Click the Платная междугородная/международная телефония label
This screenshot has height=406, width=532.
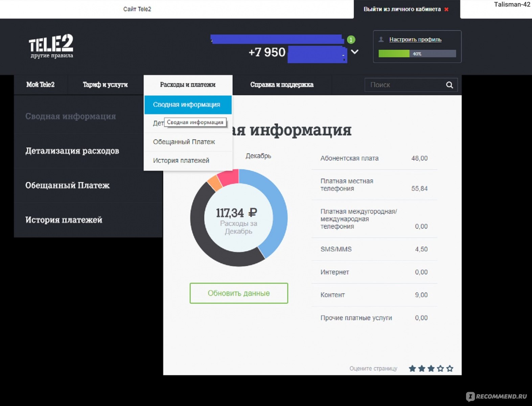358,219
